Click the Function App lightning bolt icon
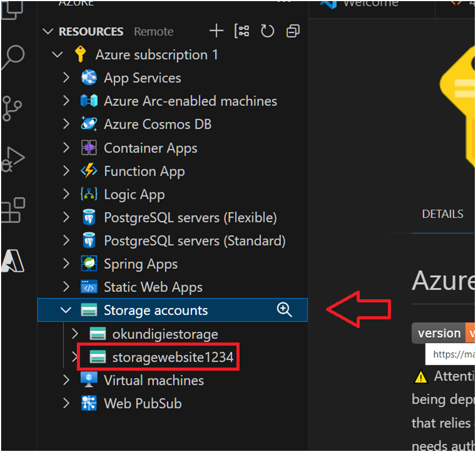 pyautogui.click(x=89, y=171)
